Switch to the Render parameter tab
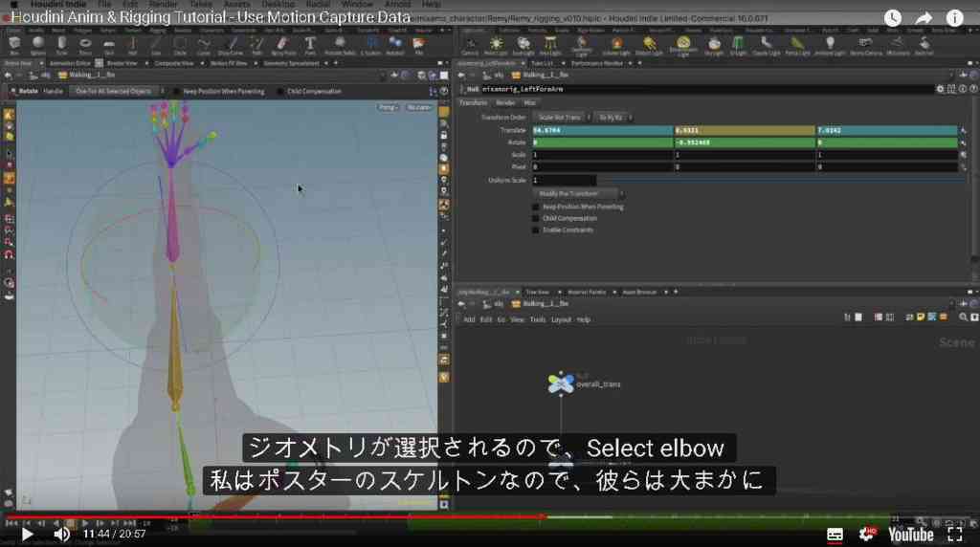The image size is (980, 547). (x=505, y=103)
